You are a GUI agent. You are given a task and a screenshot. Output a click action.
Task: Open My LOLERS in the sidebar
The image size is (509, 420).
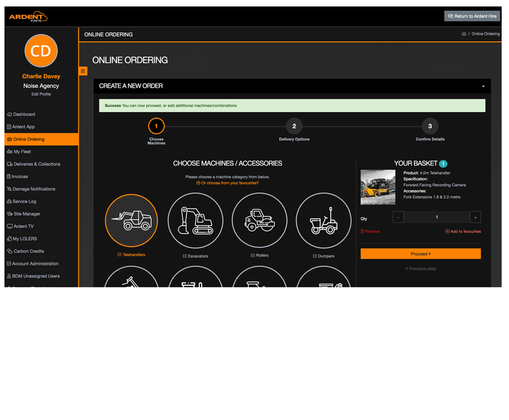(x=41, y=238)
